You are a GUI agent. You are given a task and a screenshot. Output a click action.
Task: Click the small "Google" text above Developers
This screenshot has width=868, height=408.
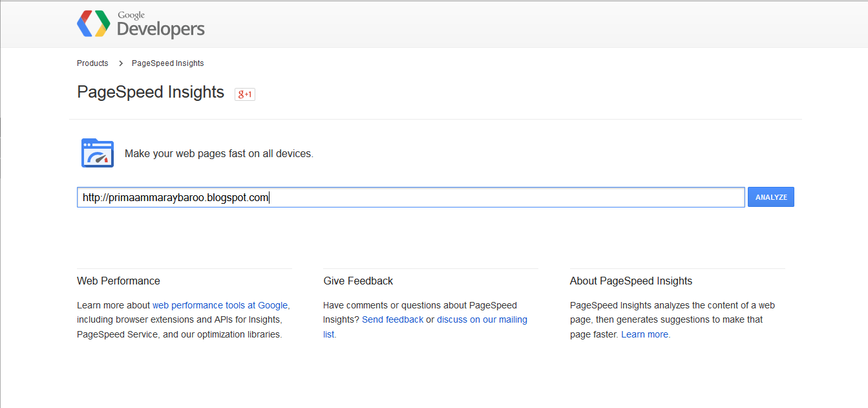pyautogui.click(x=130, y=14)
